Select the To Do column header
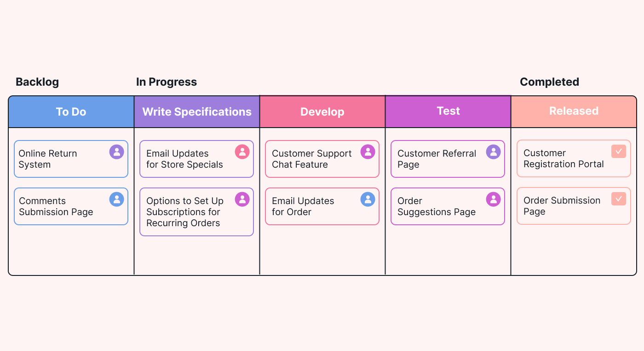This screenshot has height=351, width=644. pos(71,112)
